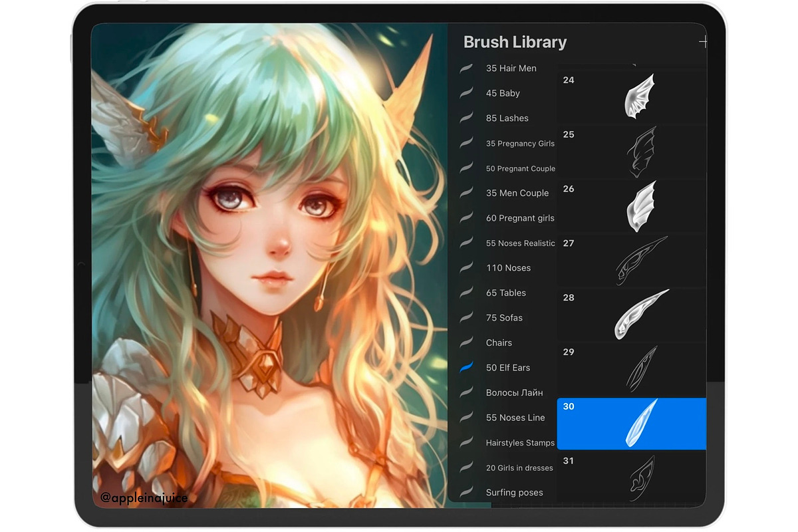Click the Brush Library title
Image resolution: width=798 pixels, height=532 pixels.
tap(515, 42)
